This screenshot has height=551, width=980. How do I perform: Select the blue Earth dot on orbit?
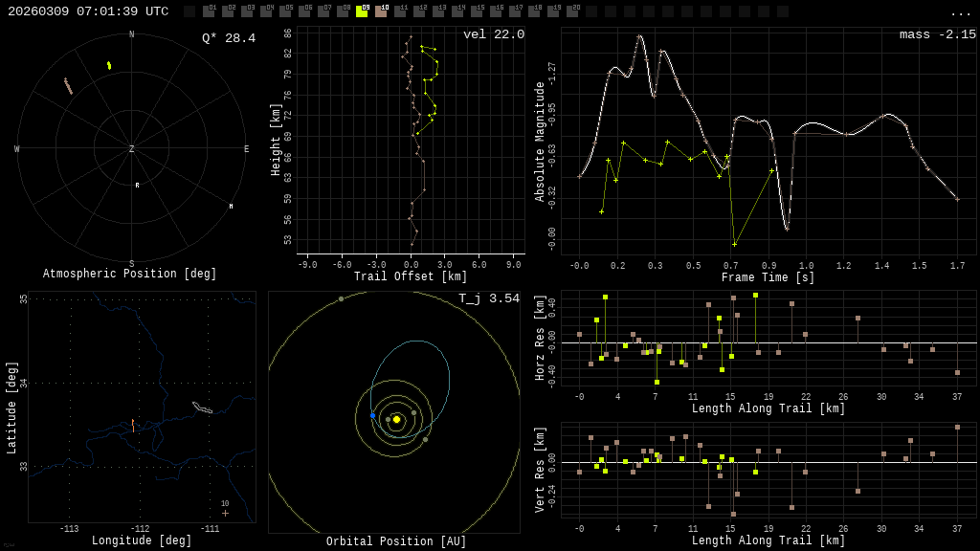click(373, 415)
